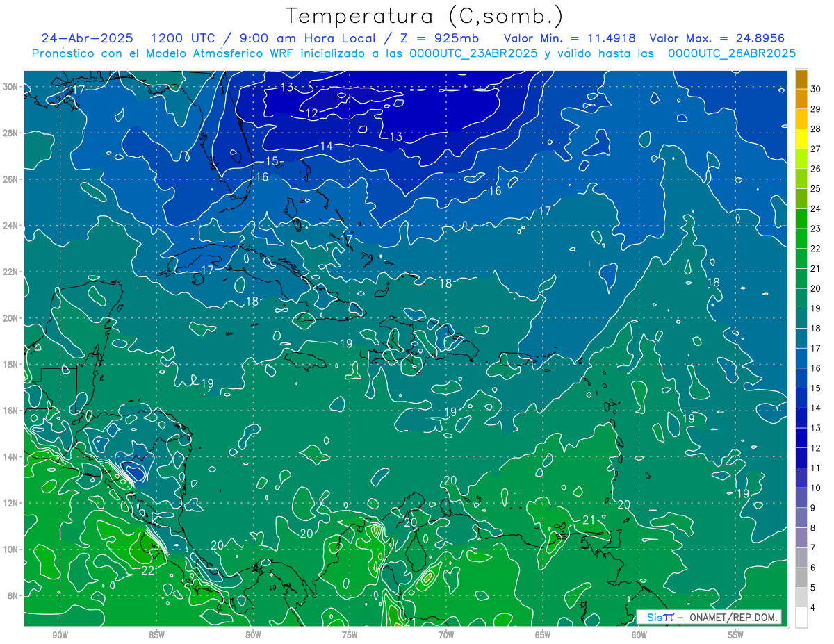The height and width of the screenshot is (644, 834).
Task: Click the 14 contour label on the map
Action: tap(327, 145)
